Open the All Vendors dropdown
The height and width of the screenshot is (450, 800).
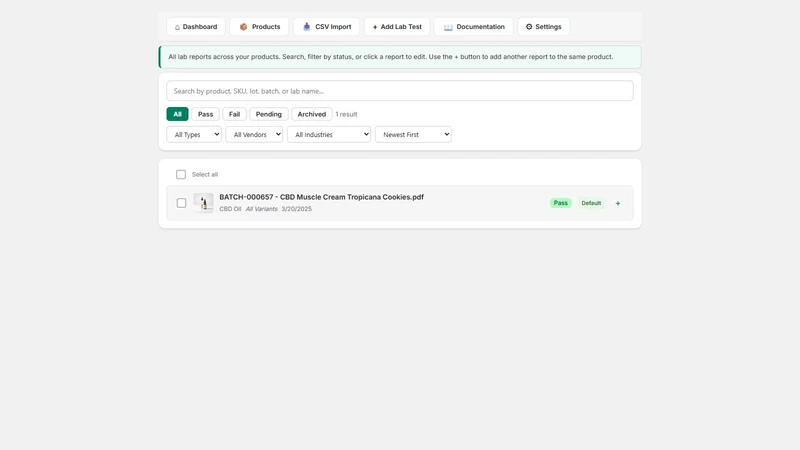[x=254, y=135]
